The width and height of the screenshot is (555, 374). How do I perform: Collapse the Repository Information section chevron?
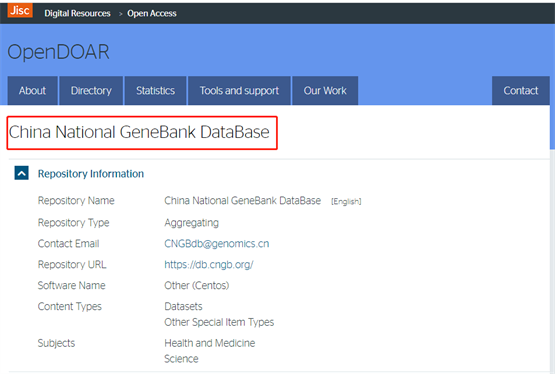(21, 173)
